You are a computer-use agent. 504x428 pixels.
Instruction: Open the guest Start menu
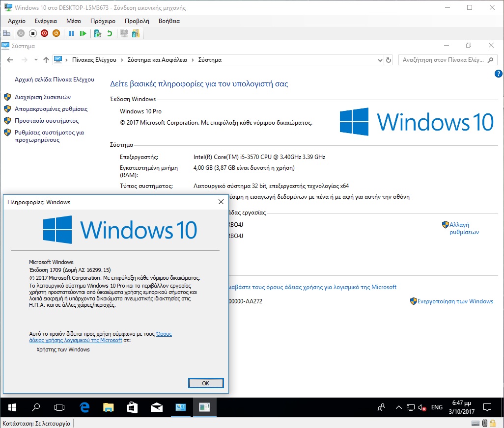point(12,407)
